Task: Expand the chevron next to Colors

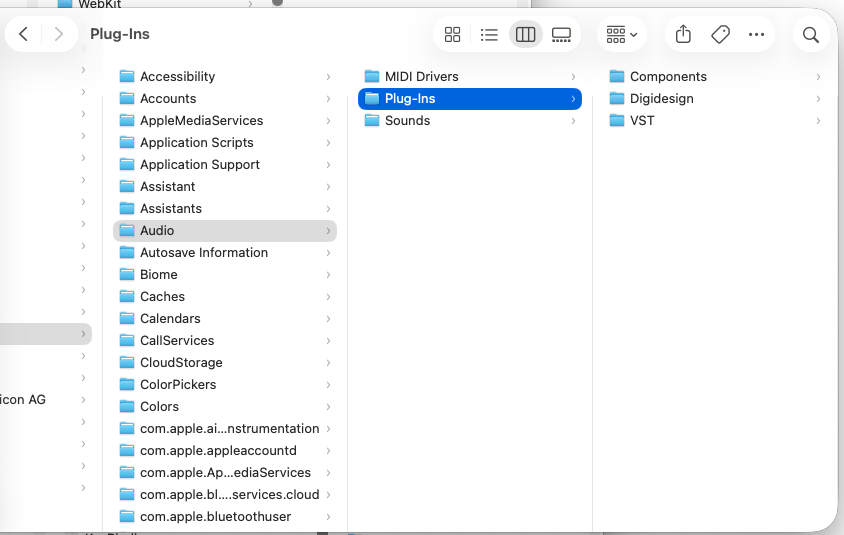Action: point(328,407)
